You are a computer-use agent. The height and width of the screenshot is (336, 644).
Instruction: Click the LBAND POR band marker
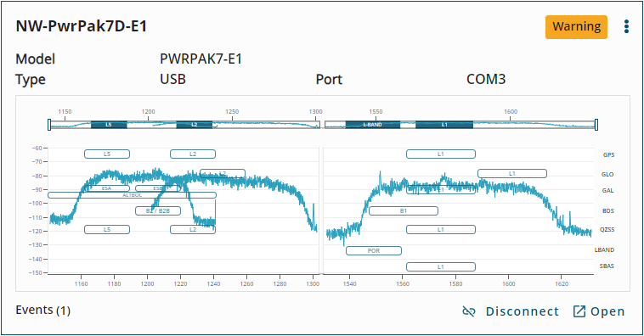pyautogui.click(x=374, y=250)
